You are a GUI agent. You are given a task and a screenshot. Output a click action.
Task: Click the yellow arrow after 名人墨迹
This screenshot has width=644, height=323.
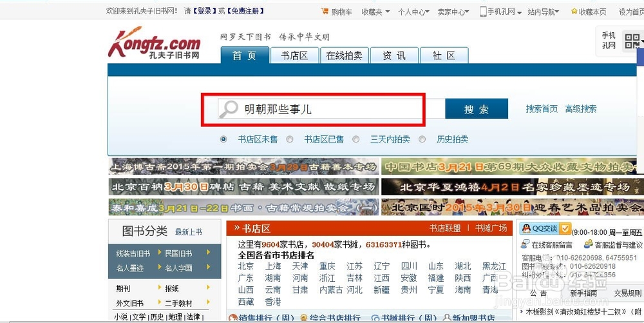(159, 267)
